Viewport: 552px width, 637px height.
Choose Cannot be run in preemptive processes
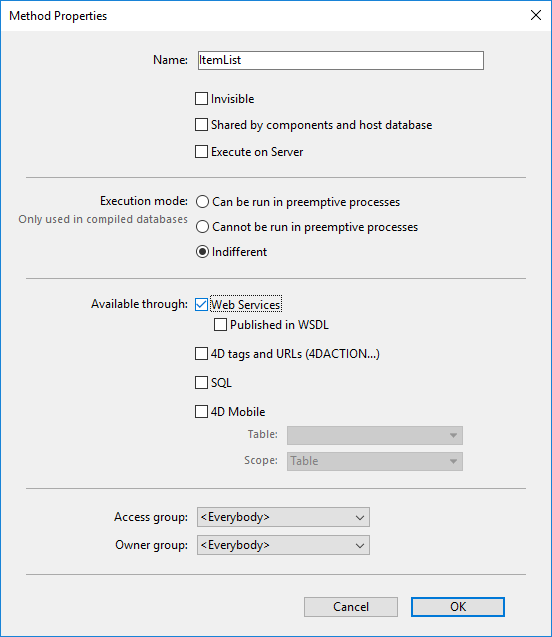click(x=202, y=227)
